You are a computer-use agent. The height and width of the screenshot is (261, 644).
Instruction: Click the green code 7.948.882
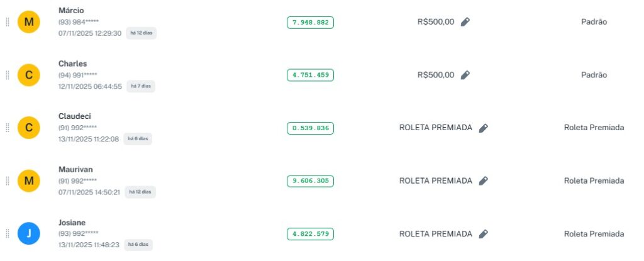(310, 22)
